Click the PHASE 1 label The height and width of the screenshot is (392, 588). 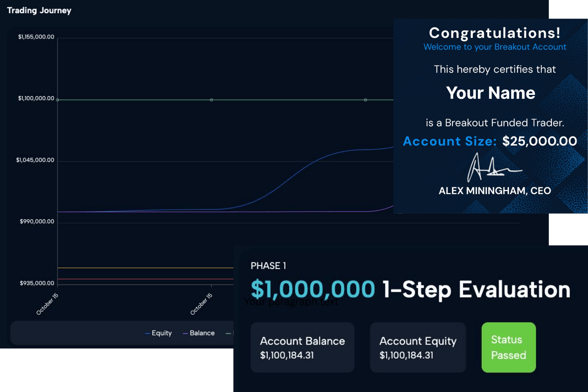[x=269, y=266]
